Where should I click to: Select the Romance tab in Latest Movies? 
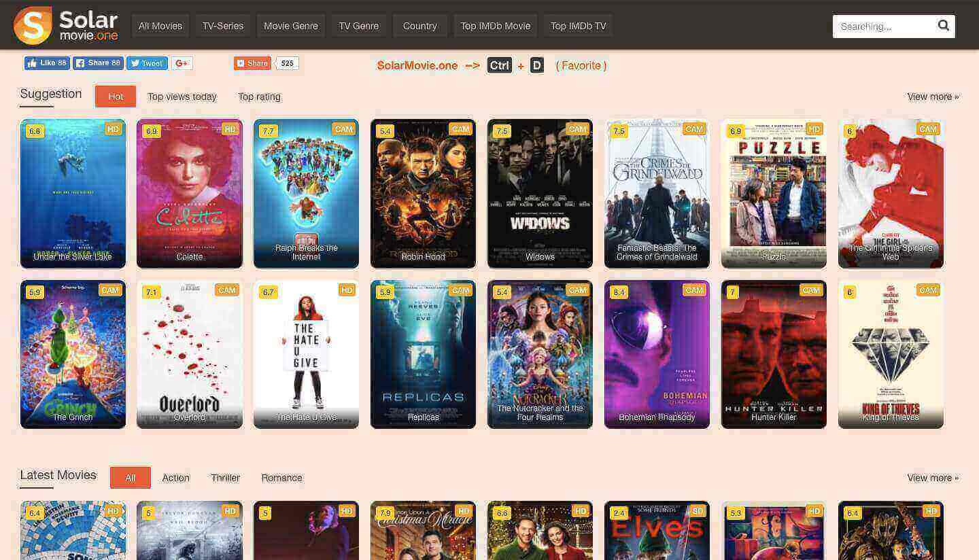281,478
